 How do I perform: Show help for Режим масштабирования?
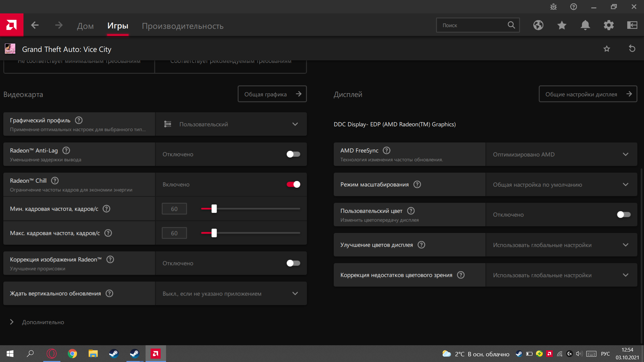[417, 184]
